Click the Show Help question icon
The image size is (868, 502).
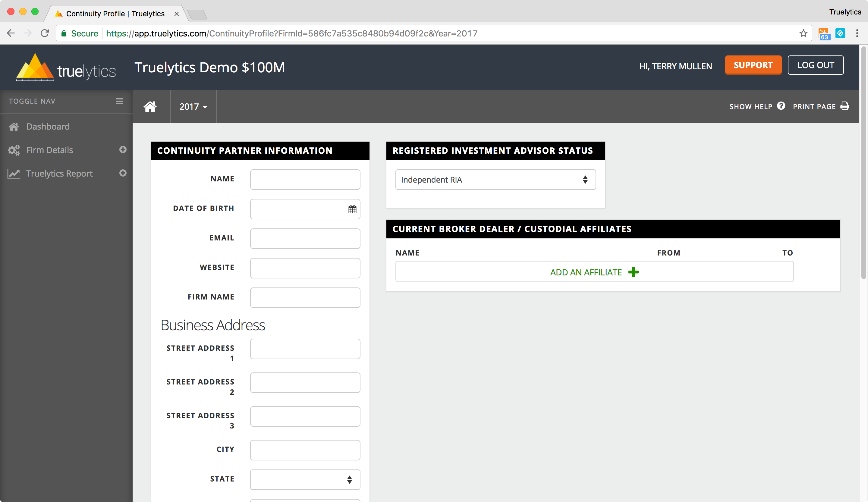click(x=781, y=106)
